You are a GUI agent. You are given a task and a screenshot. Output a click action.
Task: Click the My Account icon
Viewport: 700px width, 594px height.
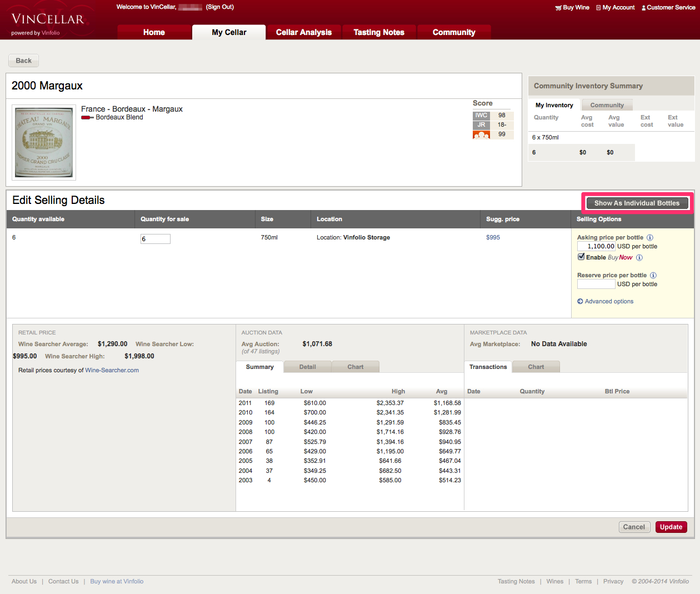tap(598, 8)
